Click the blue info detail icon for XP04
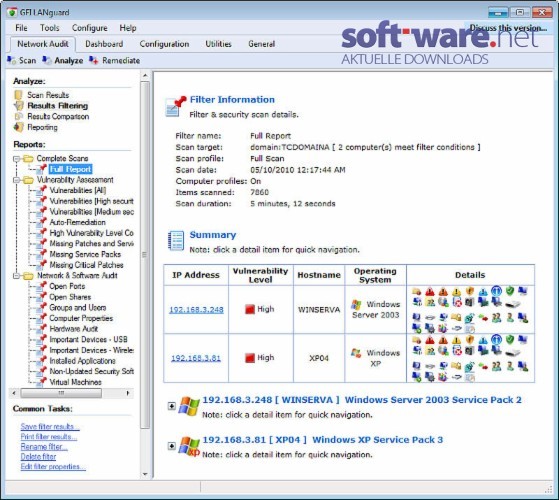 pyautogui.click(x=496, y=339)
